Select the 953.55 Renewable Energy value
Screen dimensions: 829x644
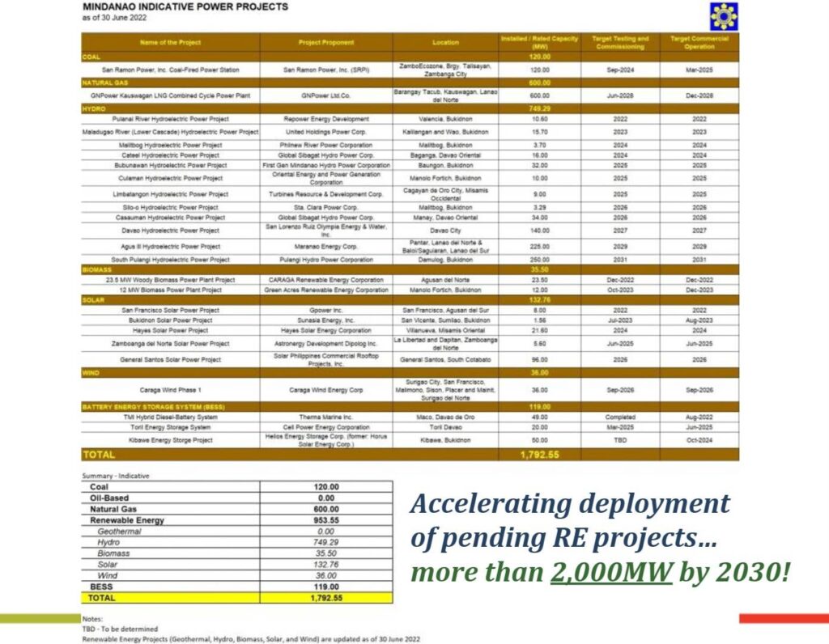click(326, 520)
